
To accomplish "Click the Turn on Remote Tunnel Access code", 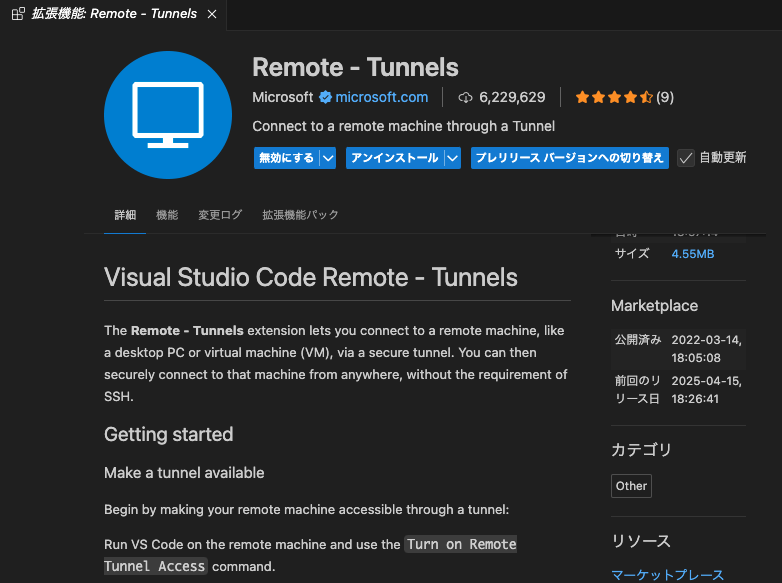I will (x=310, y=555).
